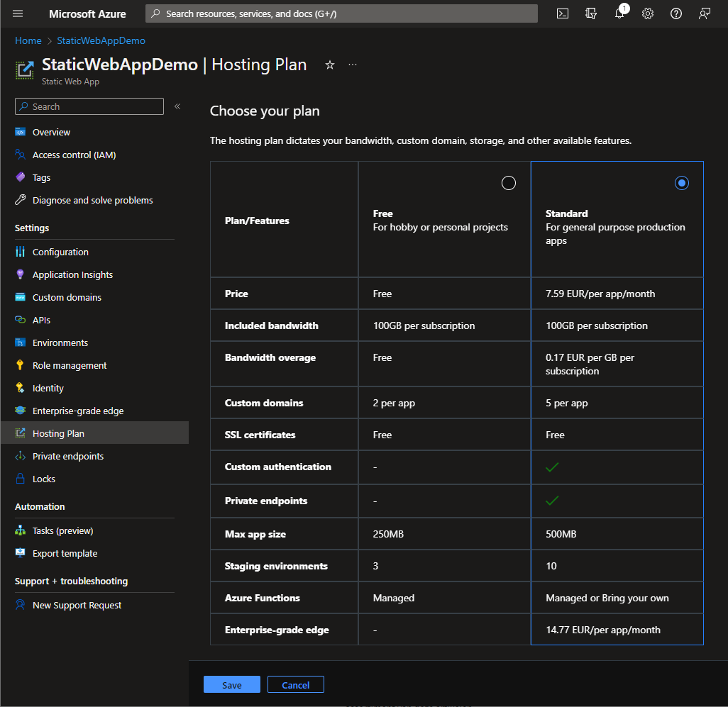Click the Tags icon in sidebar
Image resolution: width=728 pixels, height=707 pixels.
(x=20, y=177)
